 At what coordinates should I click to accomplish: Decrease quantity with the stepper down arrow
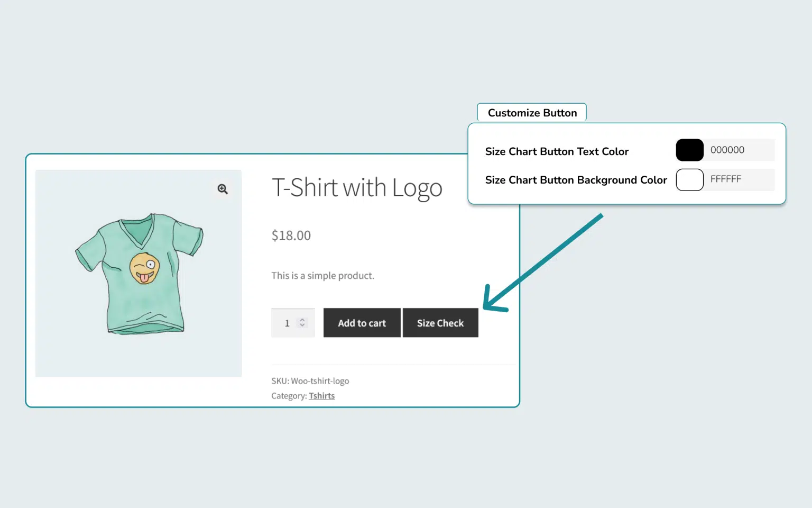[302, 325]
